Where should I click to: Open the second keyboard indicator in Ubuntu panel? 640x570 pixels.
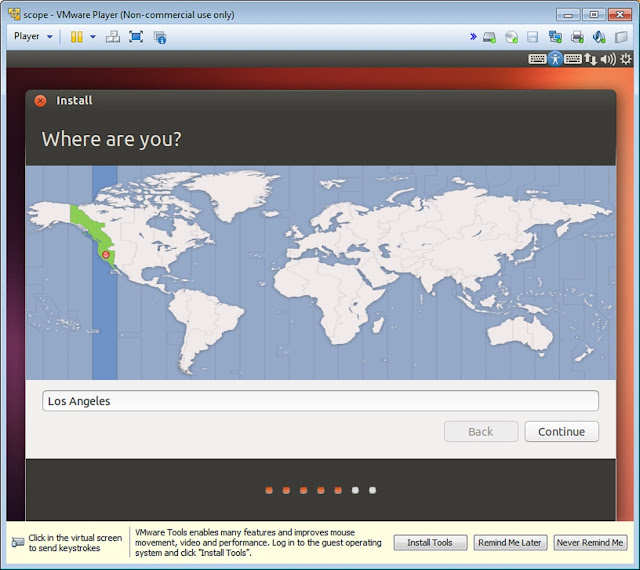click(x=573, y=59)
